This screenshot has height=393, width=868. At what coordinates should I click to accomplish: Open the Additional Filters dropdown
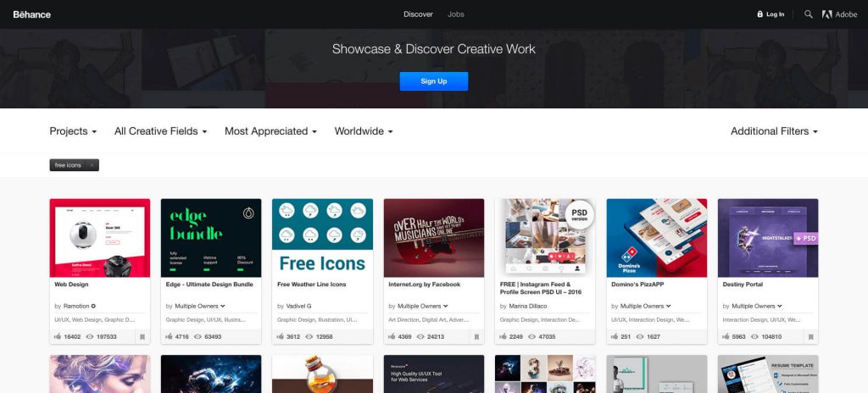coord(774,131)
